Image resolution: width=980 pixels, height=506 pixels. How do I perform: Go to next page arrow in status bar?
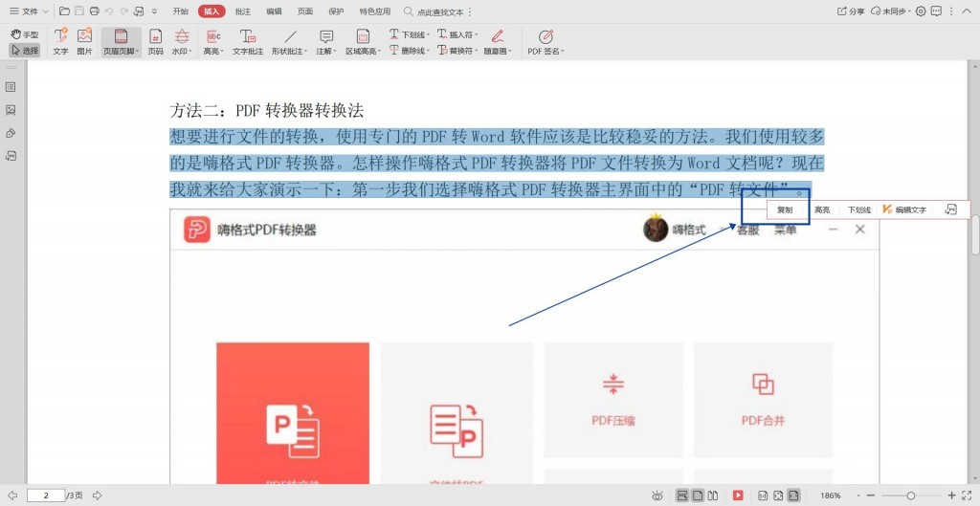(x=97, y=495)
